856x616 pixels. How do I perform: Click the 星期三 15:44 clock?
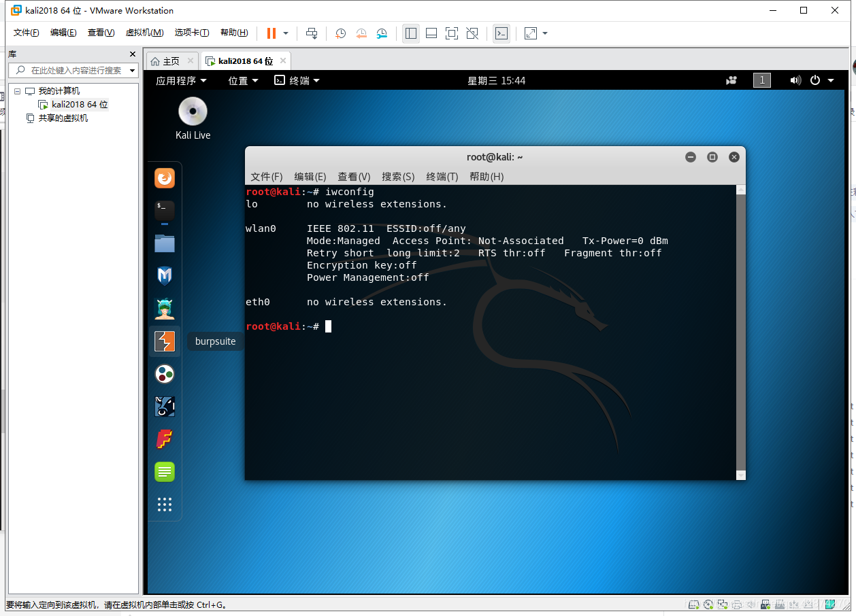(x=496, y=80)
